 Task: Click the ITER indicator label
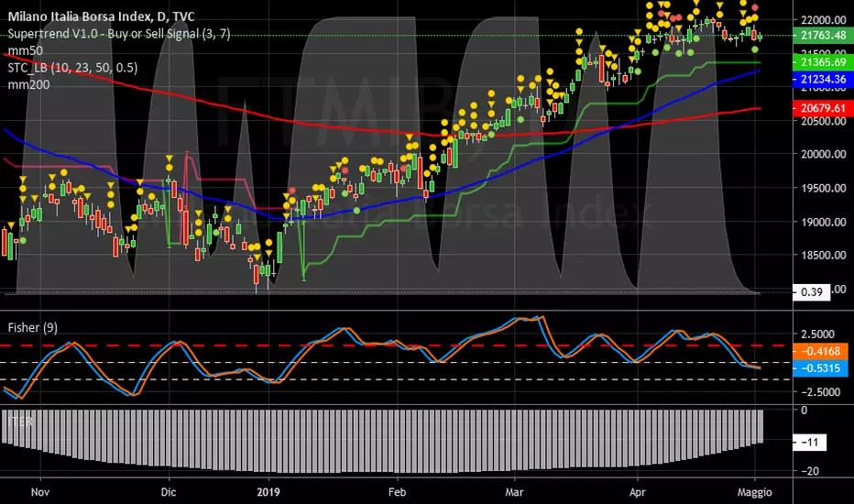coord(19,422)
